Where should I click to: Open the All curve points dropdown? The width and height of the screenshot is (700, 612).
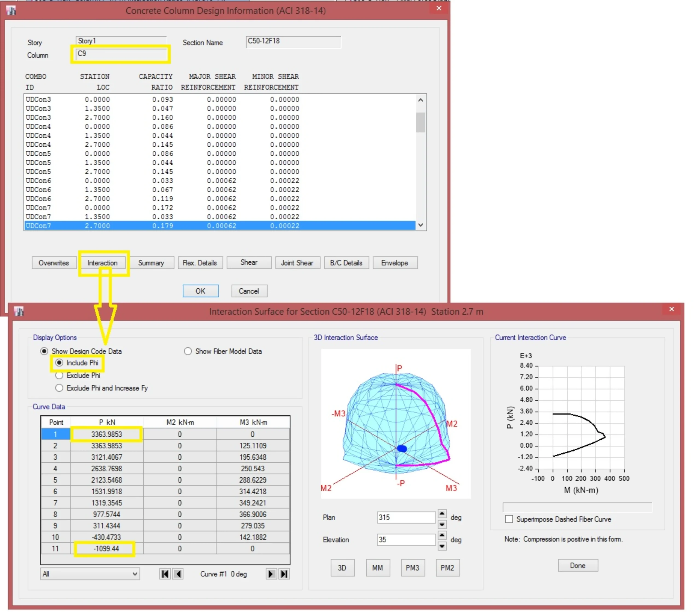click(x=90, y=574)
